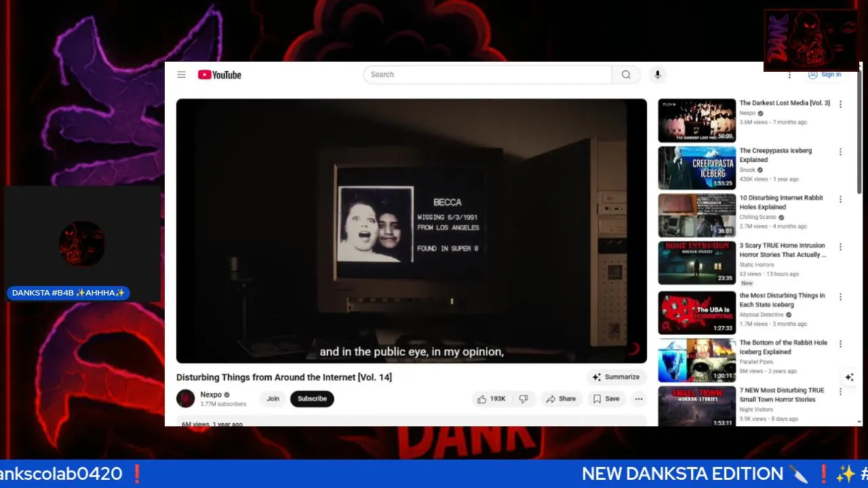The height and width of the screenshot is (488, 868).
Task: Click the Static Horrors channel name
Action: pyautogui.click(x=756, y=265)
